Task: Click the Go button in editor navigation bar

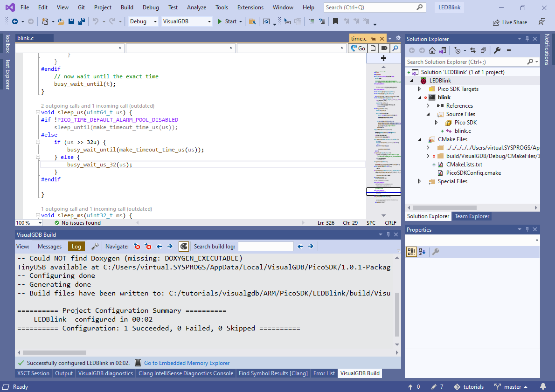Action: (x=358, y=48)
